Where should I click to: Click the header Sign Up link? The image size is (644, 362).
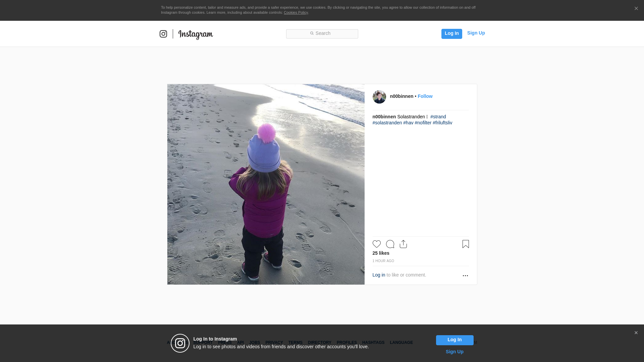476,33
